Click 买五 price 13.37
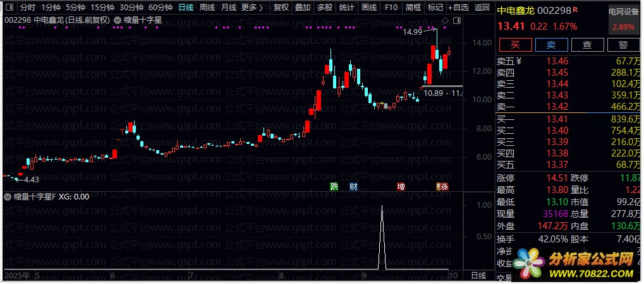 tap(557, 165)
